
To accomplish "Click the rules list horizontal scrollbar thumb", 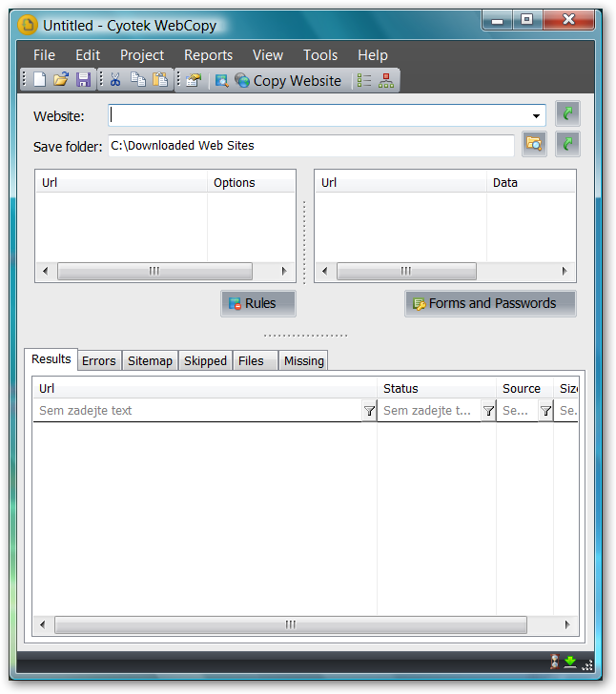I will click(x=154, y=271).
